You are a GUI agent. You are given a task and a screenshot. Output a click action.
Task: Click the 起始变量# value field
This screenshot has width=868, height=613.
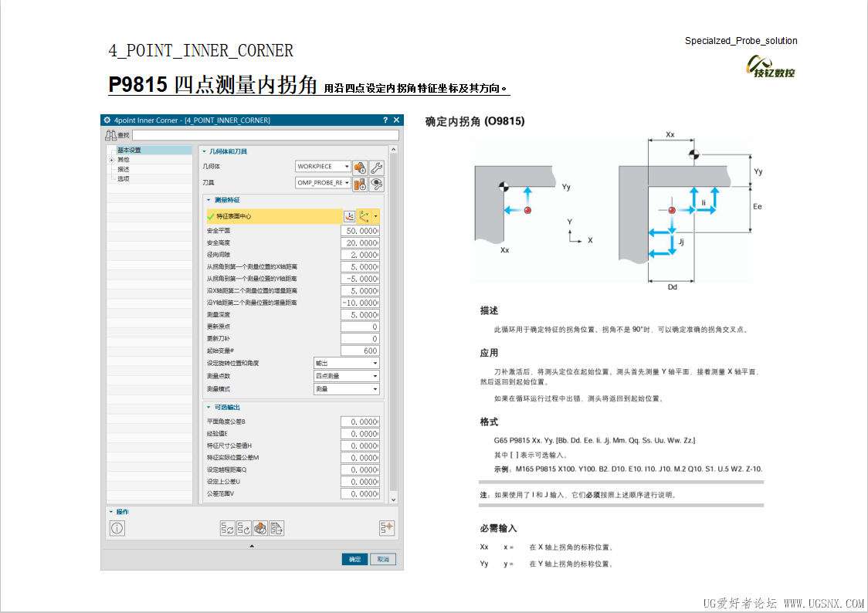point(361,351)
